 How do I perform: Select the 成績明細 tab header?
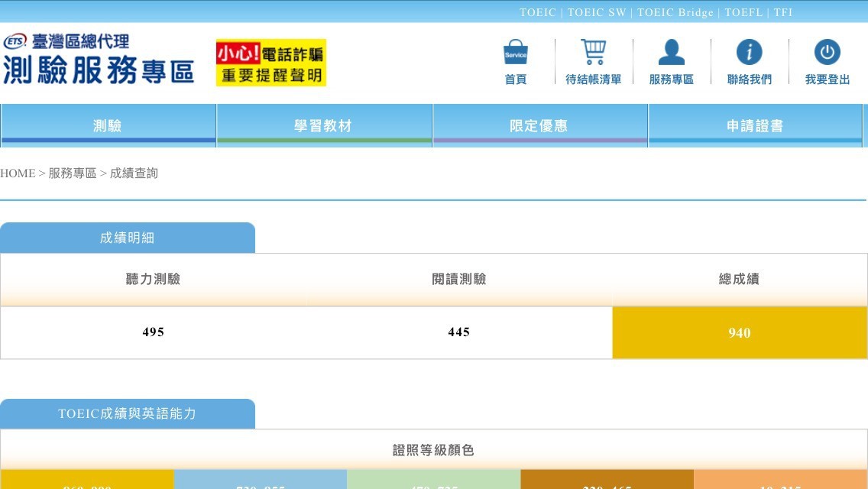[128, 238]
